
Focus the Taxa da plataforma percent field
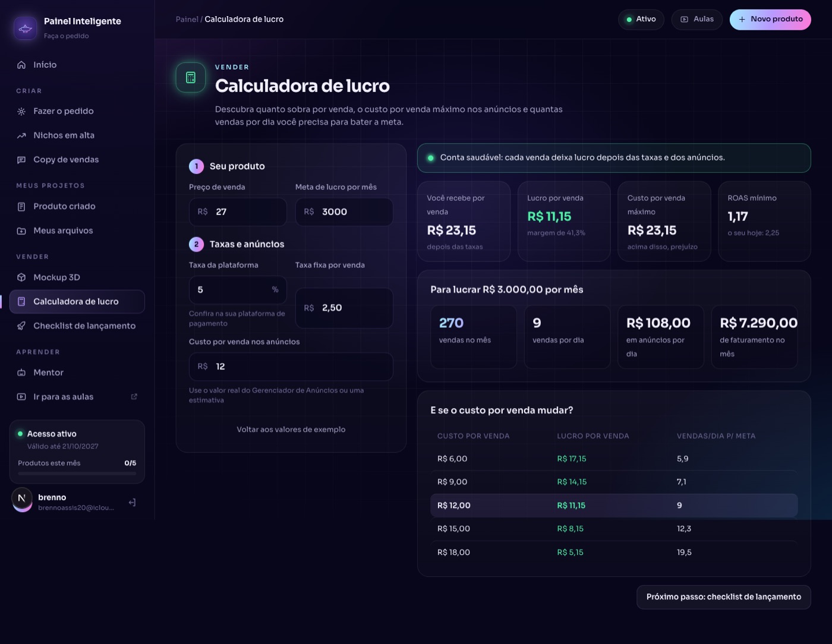pos(238,290)
